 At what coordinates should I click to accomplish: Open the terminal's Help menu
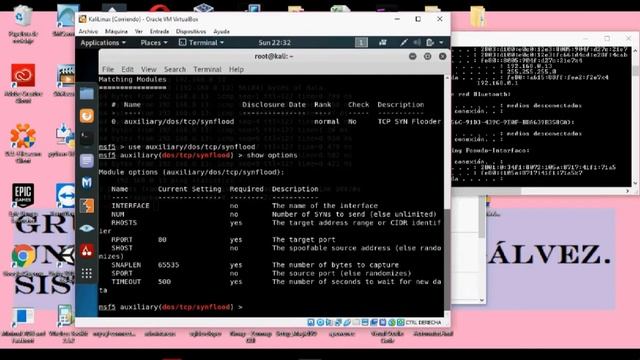[236, 69]
